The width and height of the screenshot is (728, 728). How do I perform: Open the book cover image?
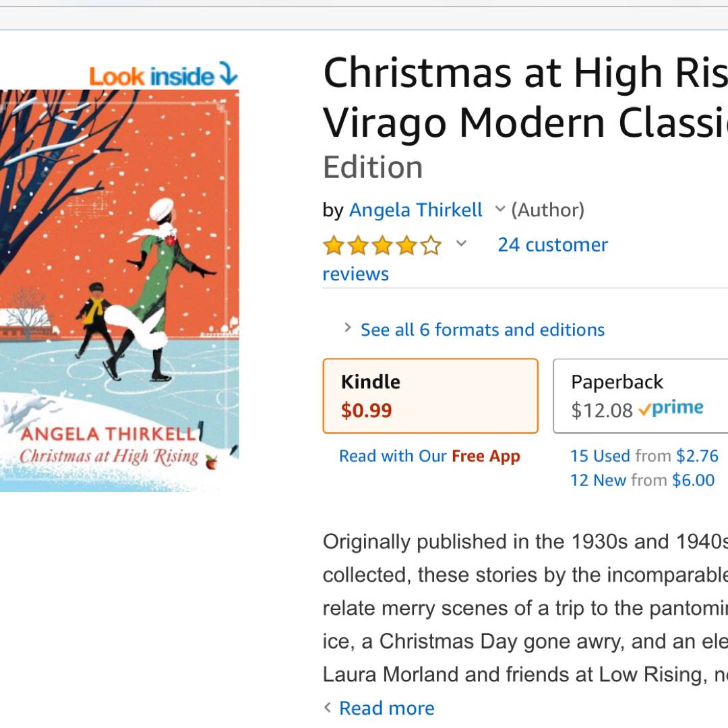click(x=119, y=290)
